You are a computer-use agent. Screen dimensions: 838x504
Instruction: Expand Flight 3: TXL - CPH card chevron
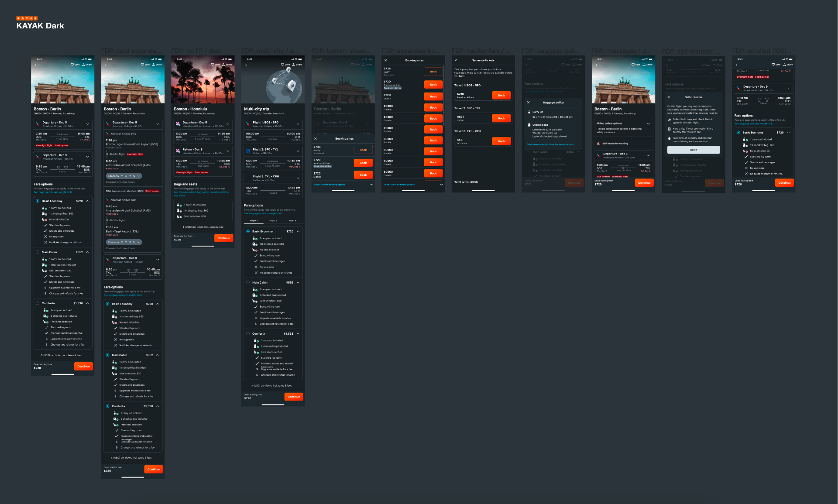(298, 178)
